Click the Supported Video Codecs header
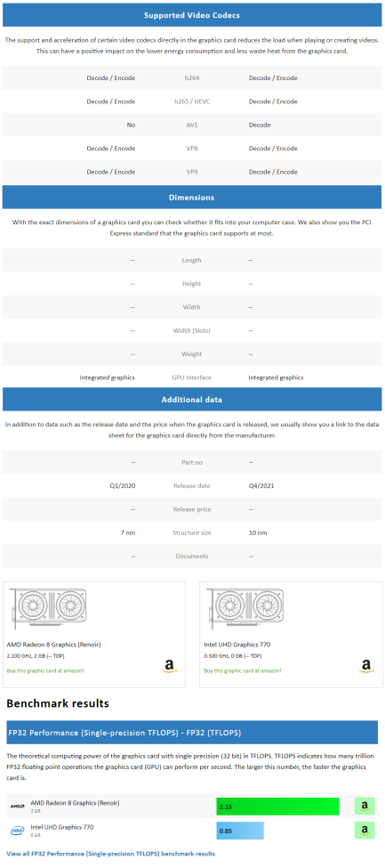Screen dimensions: 385x868 tap(192, 15)
